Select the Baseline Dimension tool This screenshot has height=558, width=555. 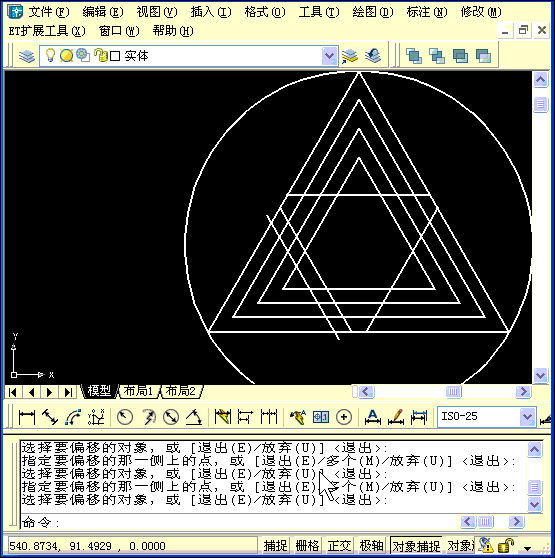[245, 417]
